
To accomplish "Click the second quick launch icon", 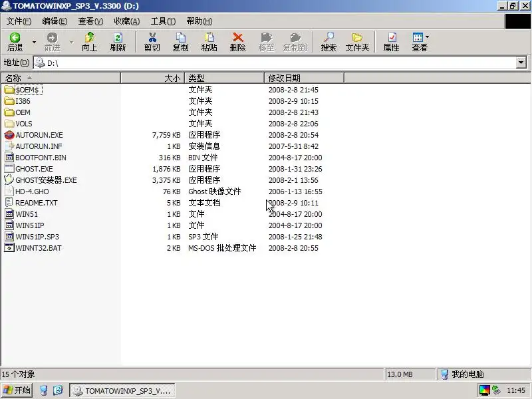I will [x=58, y=390].
